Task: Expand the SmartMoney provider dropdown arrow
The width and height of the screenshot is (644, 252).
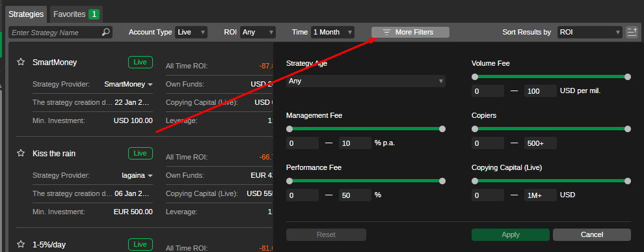Action: click(x=150, y=84)
